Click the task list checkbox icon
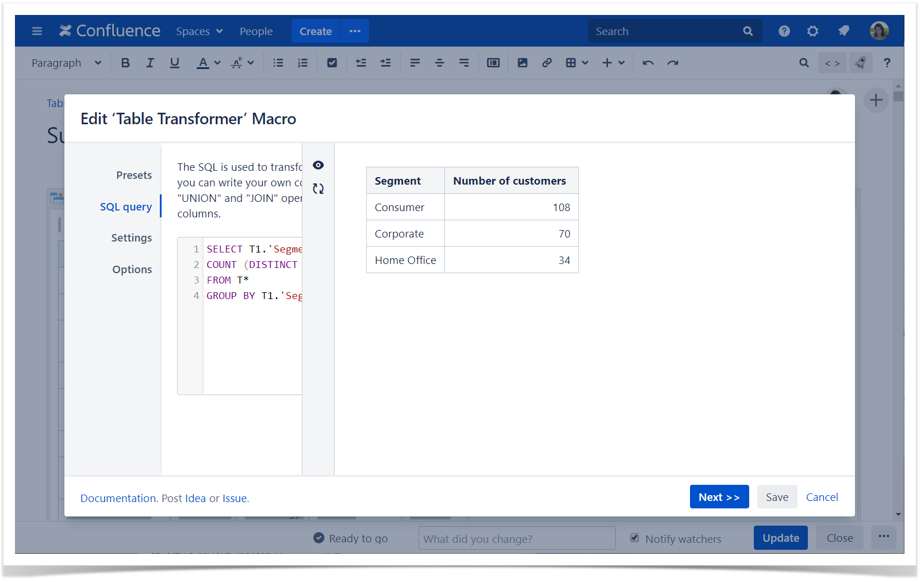The width and height of the screenshot is (924, 582). click(332, 63)
